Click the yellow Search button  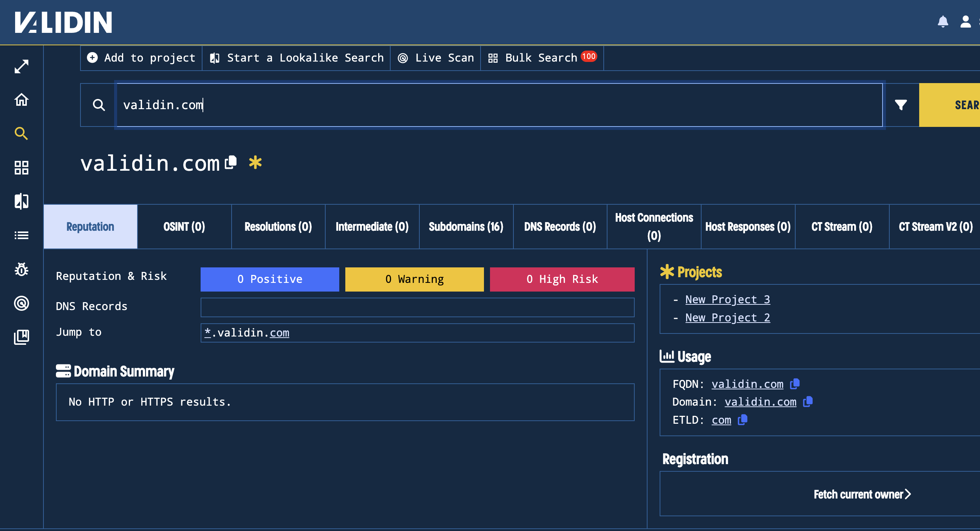[x=949, y=105]
